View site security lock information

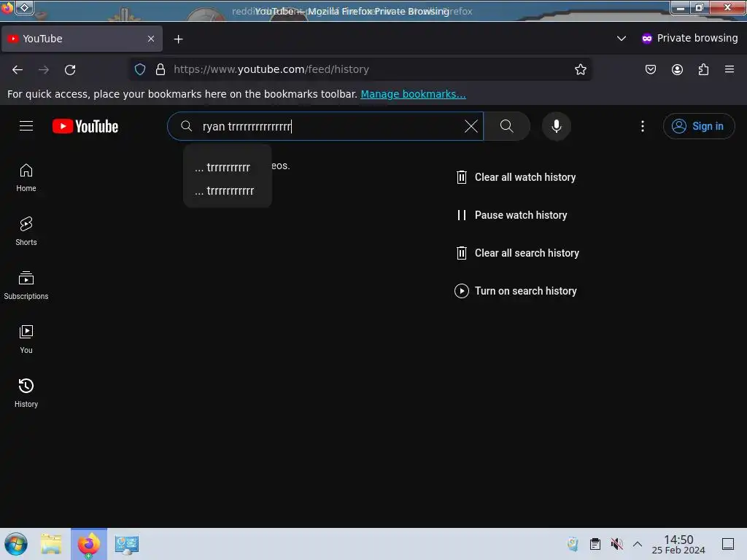pyautogui.click(x=160, y=69)
